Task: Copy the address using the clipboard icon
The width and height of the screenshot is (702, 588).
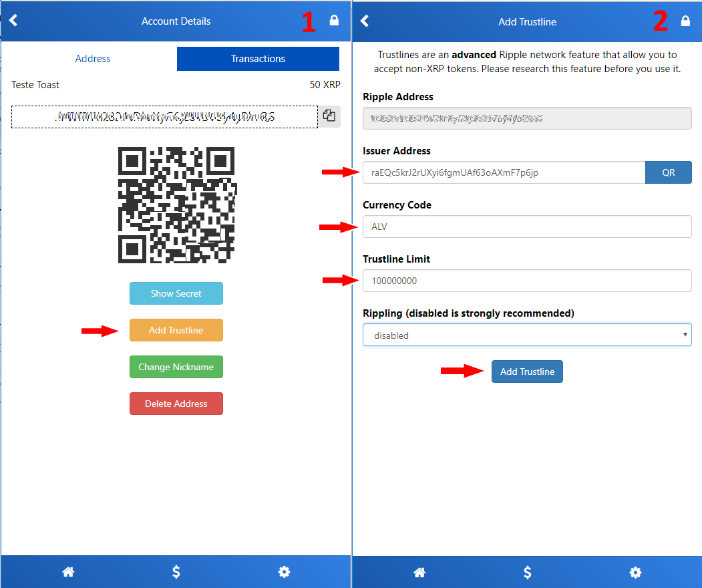Action: (x=329, y=116)
